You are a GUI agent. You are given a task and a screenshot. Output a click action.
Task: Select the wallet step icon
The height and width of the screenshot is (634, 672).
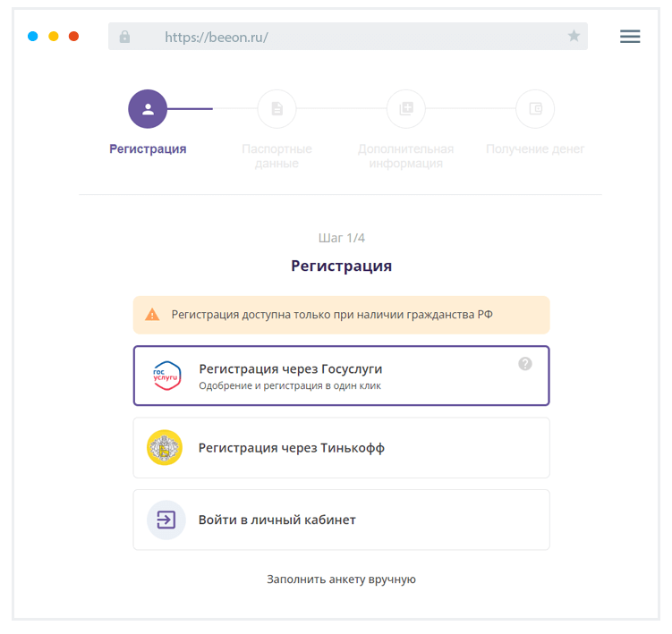535,109
